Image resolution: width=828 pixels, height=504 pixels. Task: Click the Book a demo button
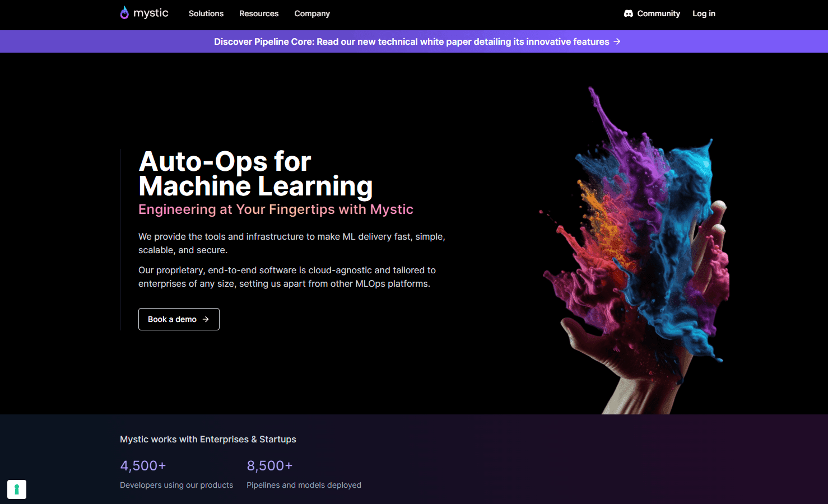coord(179,319)
